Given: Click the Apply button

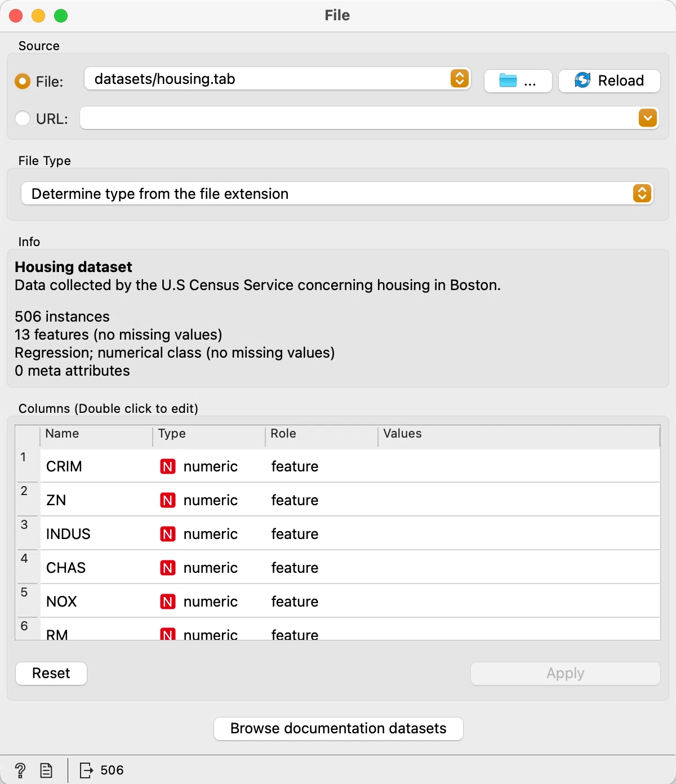Looking at the screenshot, I should click(566, 674).
